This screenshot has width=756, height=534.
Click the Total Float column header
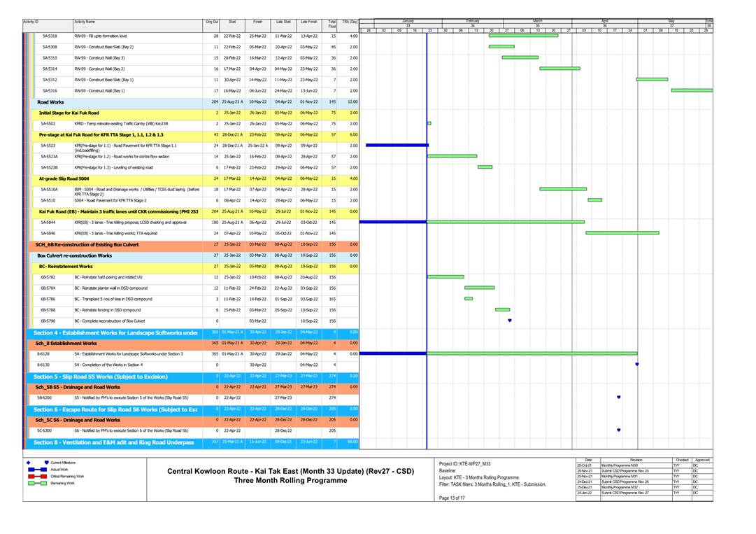tap(332, 24)
